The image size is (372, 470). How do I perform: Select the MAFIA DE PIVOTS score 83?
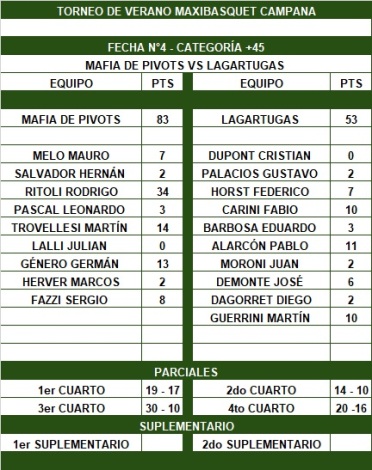tap(162, 119)
